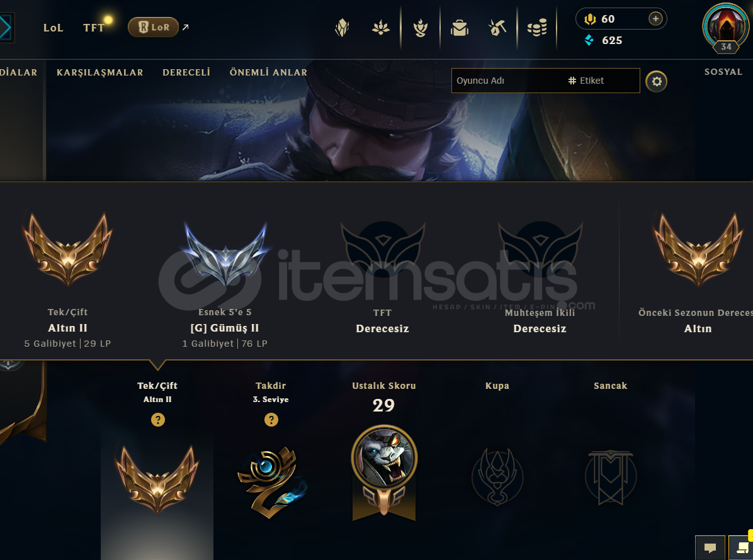Add RP with the plus button

coord(655,19)
